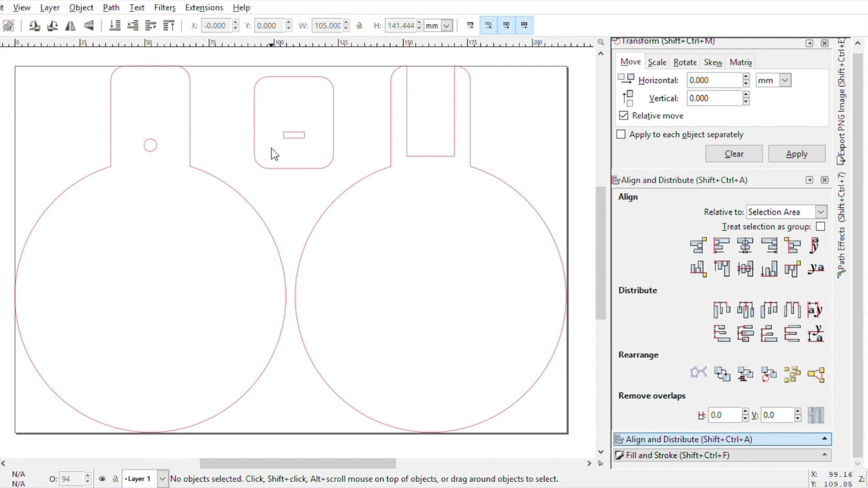The height and width of the screenshot is (488, 868).
Task: Select the Raise object one step icon
Action: 151,25
